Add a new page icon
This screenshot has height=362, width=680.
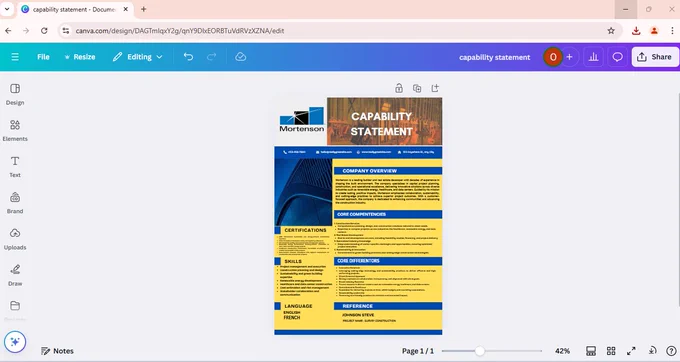pos(435,88)
